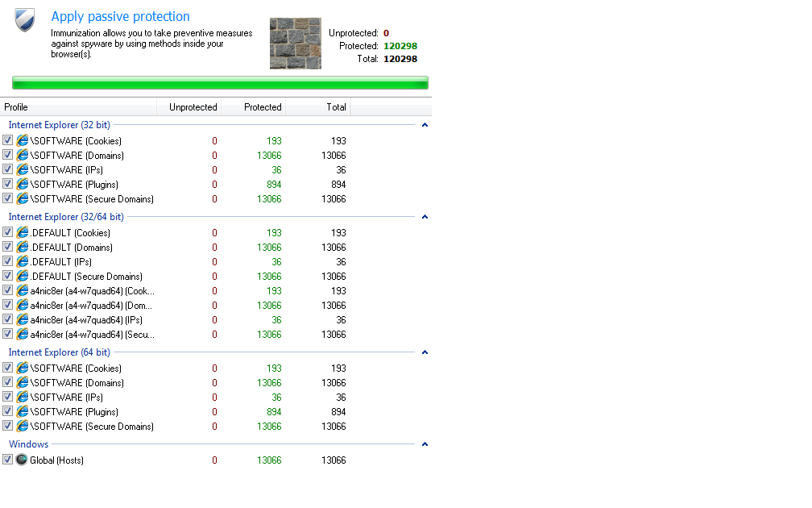Click IE icon of \SOFTWARE (IPs) in 64 bit group
This screenshot has height=508, width=812.
tap(23, 397)
